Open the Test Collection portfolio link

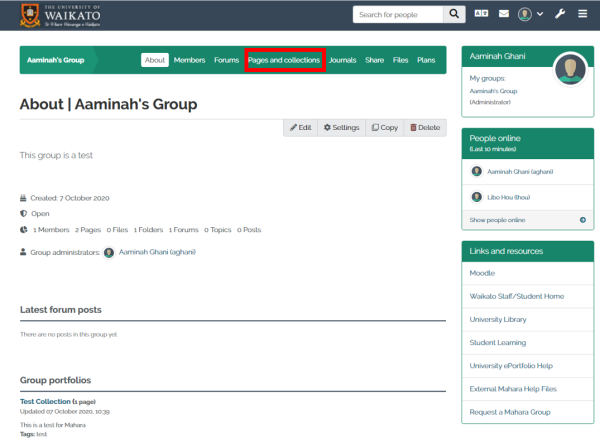pyautogui.click(x=45, y=401)
